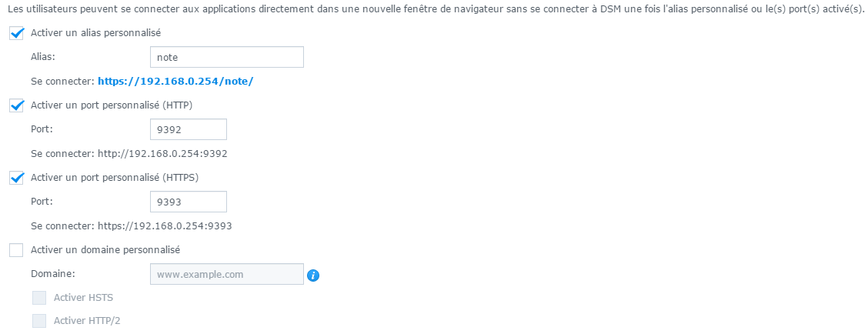Click the info icon beside the domain field
Screen dimensions: 868x334
click(x=313, y=275)
